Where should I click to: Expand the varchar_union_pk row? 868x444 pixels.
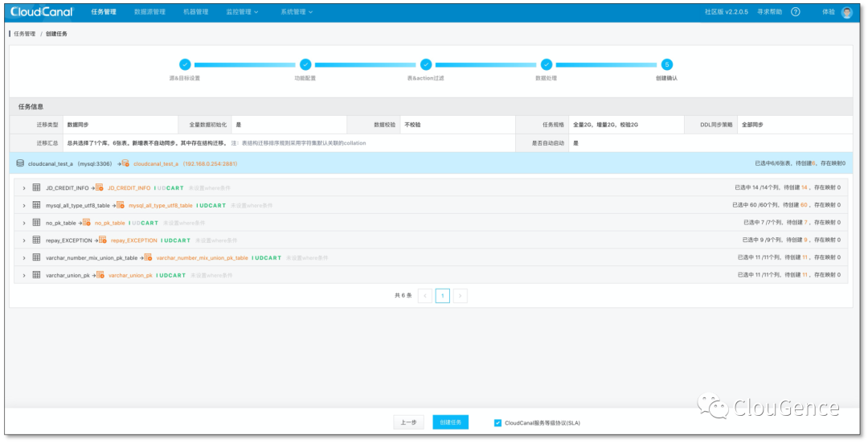pyautogui.click(x=24, y=276)
